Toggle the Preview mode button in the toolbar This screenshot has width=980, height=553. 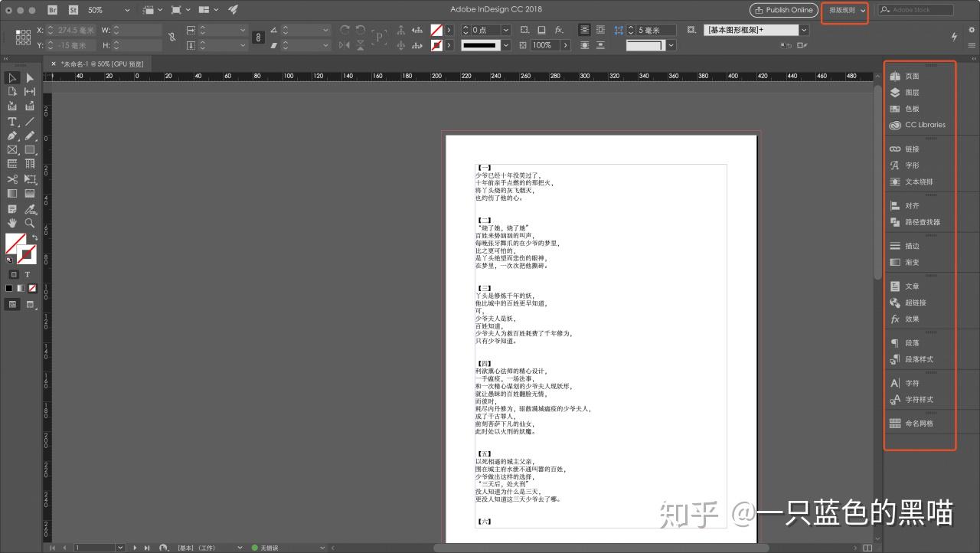30,304
